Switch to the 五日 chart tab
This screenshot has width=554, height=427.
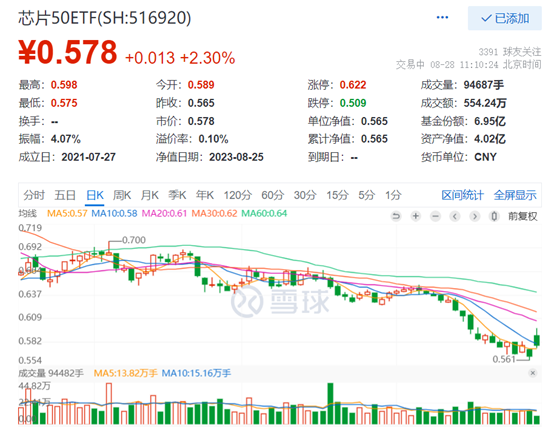tap(65, 195)
